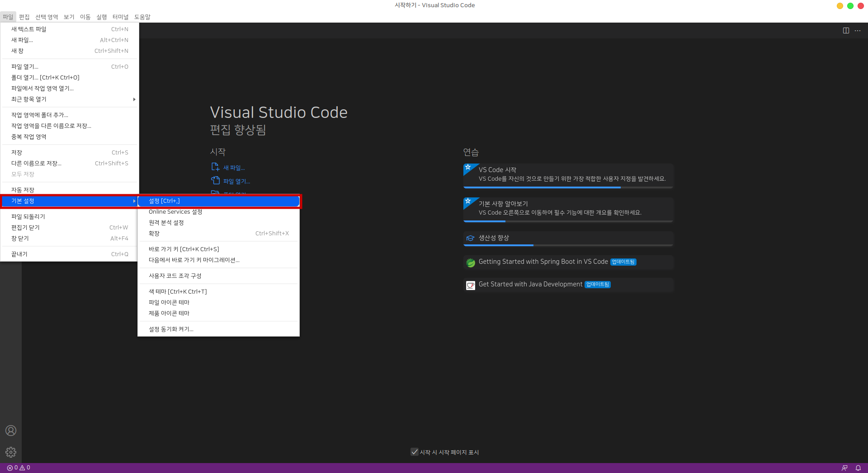Click the split editor icon
The image size is (868, 473).
coord(846,30)
